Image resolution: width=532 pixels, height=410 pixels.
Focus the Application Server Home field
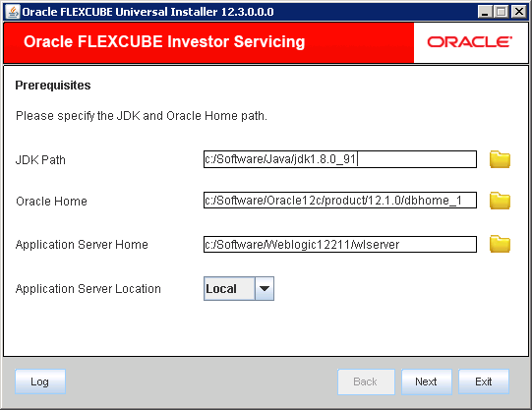point(340,245)
